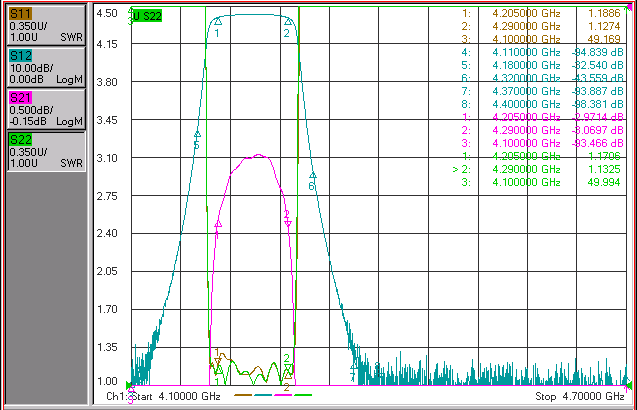Screen dimensions: 637x410
Task: Edit the Stop 4.70000 GHz frequency label
Action: click(580, 396)
